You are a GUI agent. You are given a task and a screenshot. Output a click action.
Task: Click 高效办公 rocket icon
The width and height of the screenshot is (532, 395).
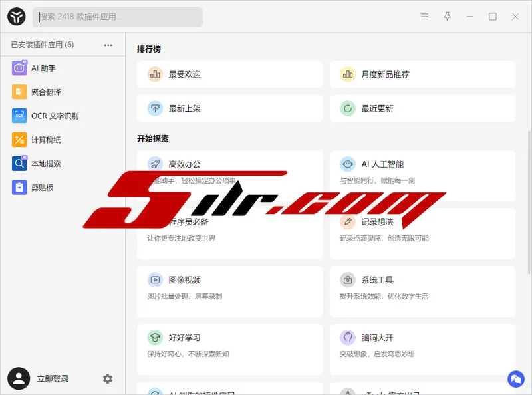click(x=155, y=164)
